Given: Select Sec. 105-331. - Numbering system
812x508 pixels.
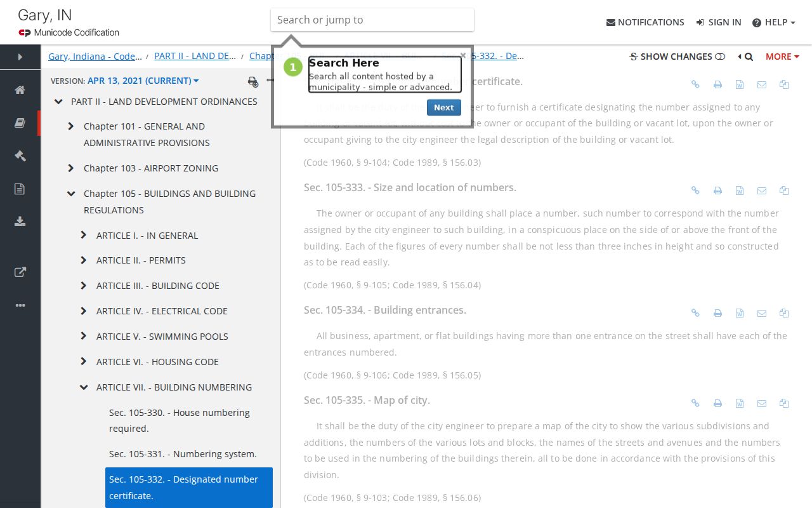Looking at the screenshot, I should (183, 454).
